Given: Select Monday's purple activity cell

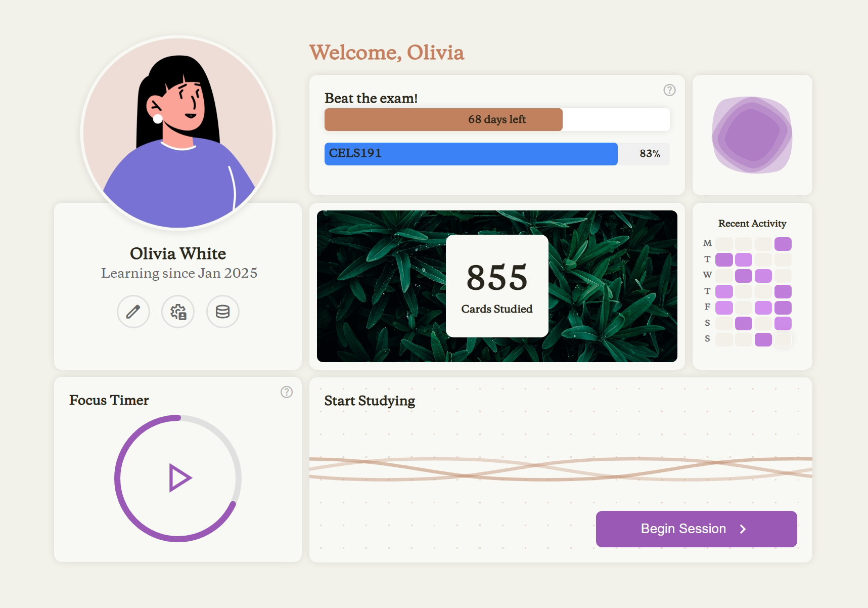Looking at the screenshot, I should click(x=783, y=244).
